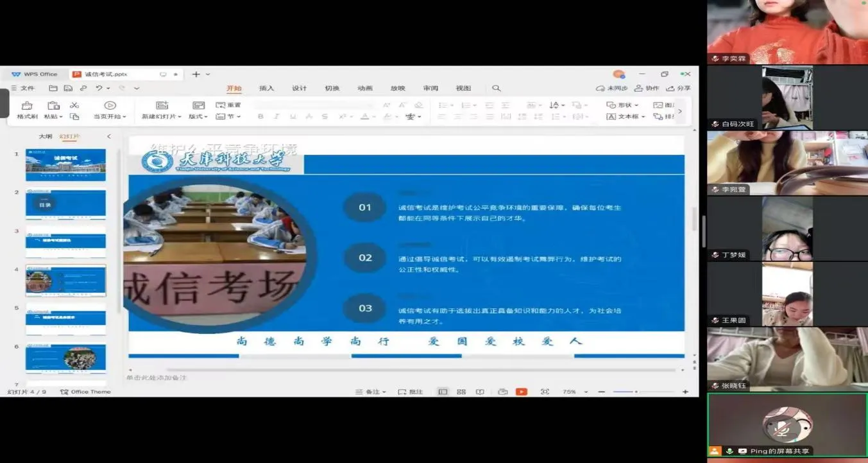Screen dimensions: 868x463
Task: Toggle the comments (批注) button
Action: click(x=411, y=392)
